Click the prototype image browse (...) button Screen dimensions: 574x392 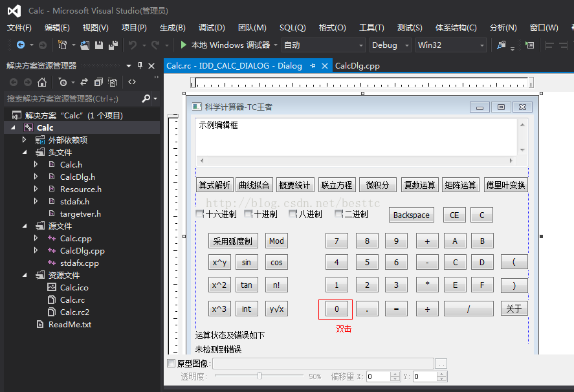[441, 364]
